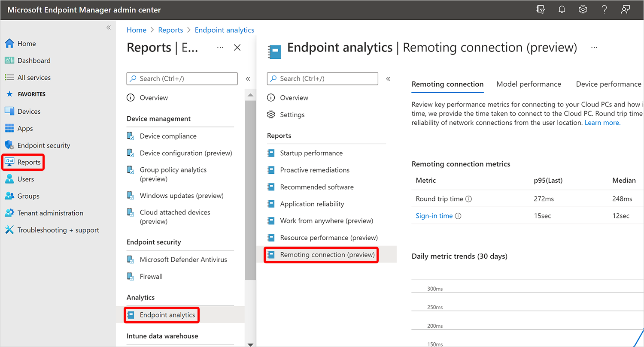The width and height of the screenshot is (644, 347).
Task: Follow the Learn more link
Action: click(x=602, y=123)
